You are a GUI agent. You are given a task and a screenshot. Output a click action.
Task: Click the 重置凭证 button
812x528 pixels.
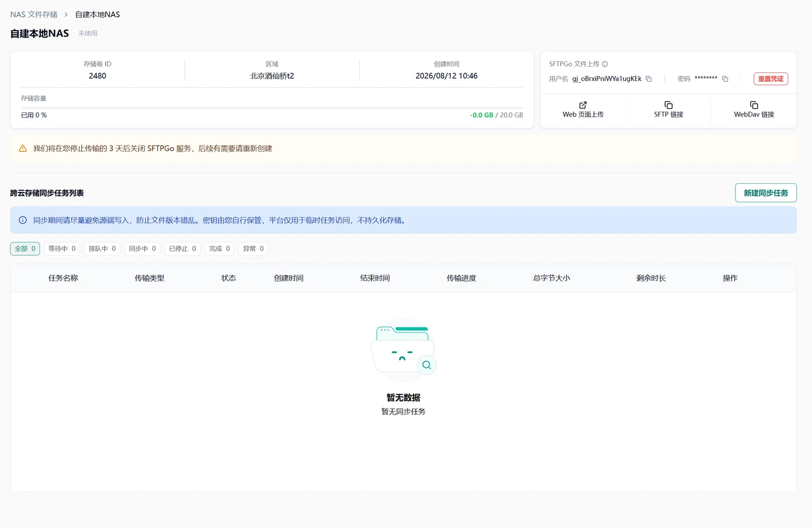(x=771, y=79)
